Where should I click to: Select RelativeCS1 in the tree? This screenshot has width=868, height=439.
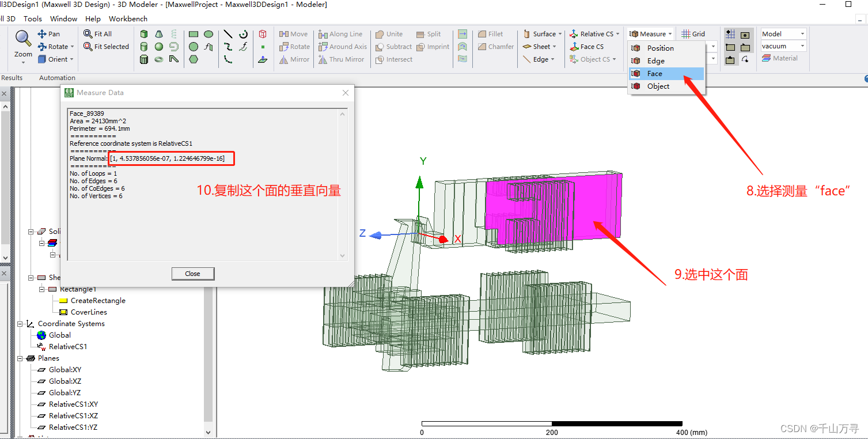tap(68, 347)
